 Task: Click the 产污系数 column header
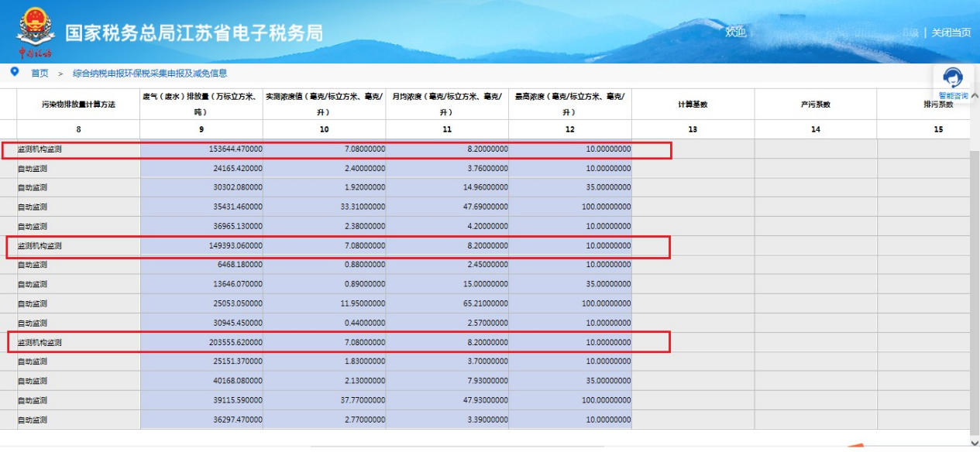pos(815,104)
